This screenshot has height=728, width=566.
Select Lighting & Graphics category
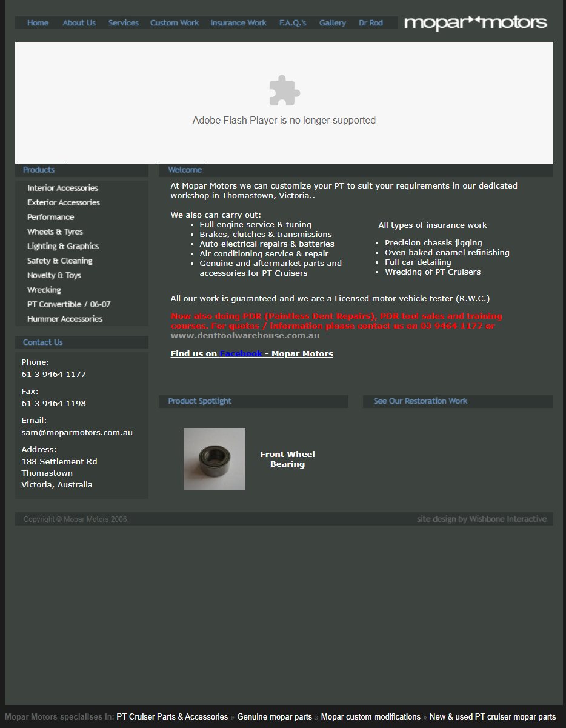pyautogui.click(x=63, y=246)
